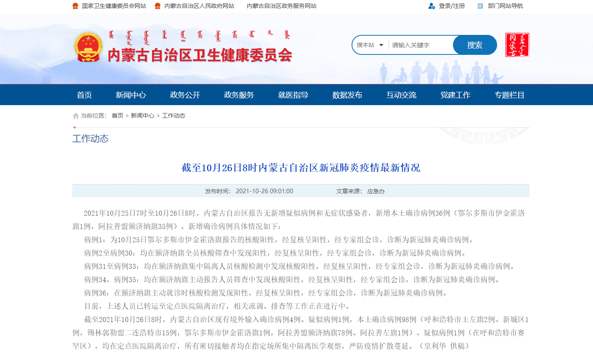Open the 搜本站 search scope dropdown
The image size is (593, 364).
370,45
